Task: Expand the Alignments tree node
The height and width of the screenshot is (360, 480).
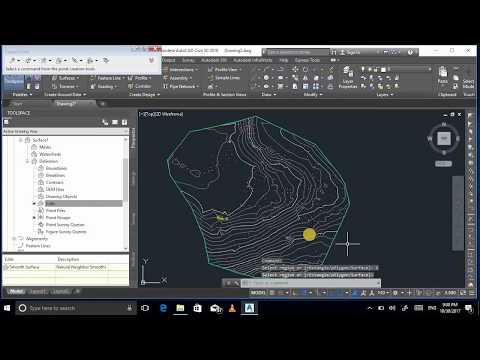Action: pos(14,239)
